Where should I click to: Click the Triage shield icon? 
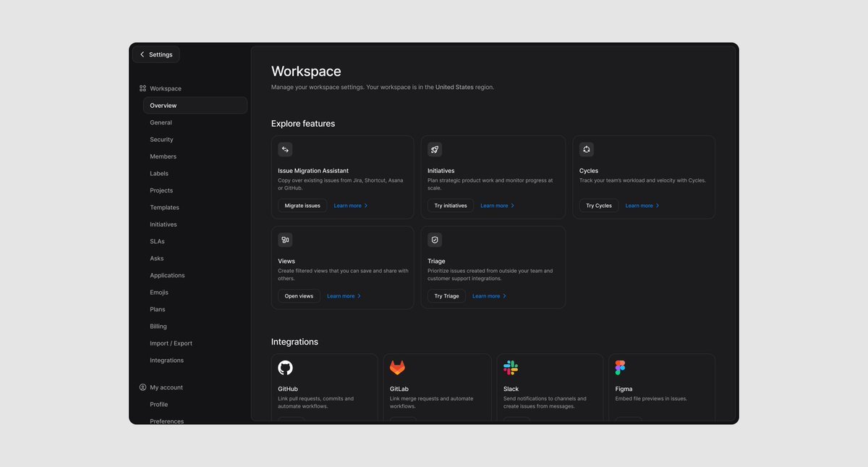[435, 240]
